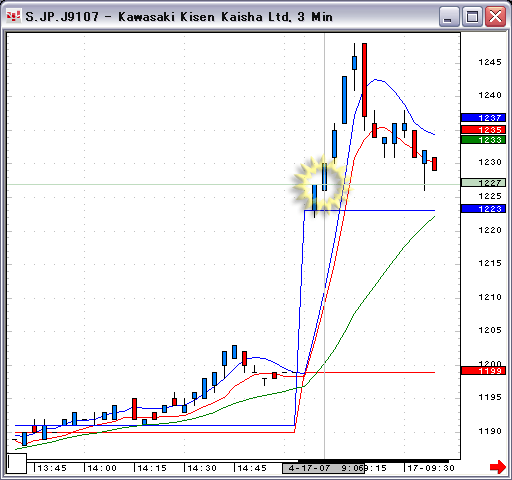Minimize the Kawasaki Kisen chart window
This screenshot has height=480, width=512.
(449, 17)
